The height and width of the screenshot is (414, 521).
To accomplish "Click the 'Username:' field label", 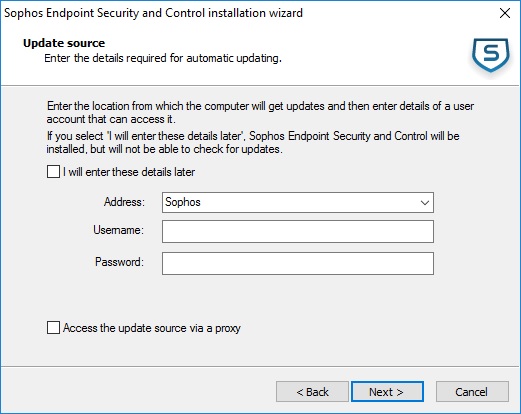I will coord(118,230).
